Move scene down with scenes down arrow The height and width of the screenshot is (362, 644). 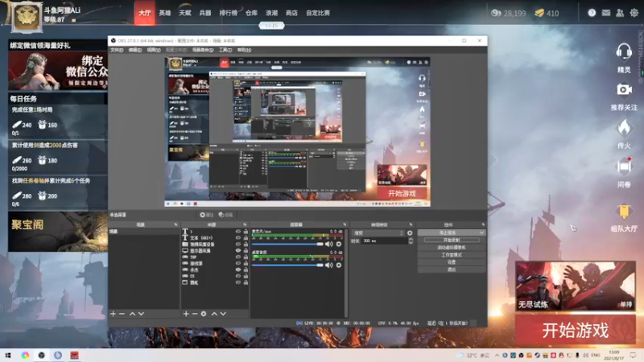[142, 314]
